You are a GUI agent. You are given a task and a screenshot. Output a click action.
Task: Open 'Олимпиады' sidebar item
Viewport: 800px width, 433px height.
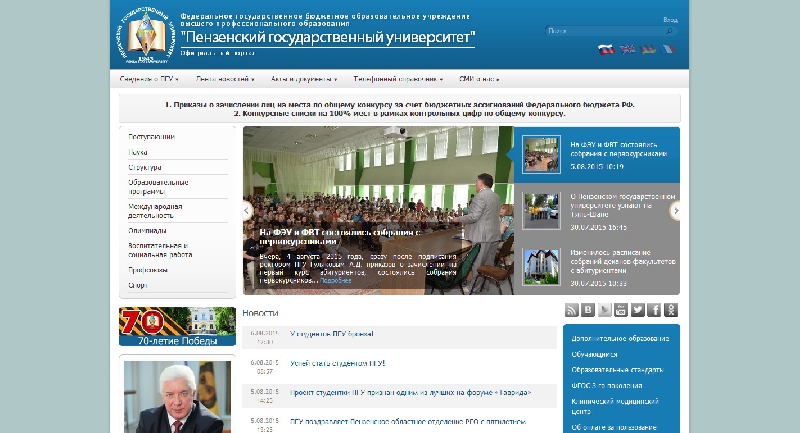tap(147, 231)
